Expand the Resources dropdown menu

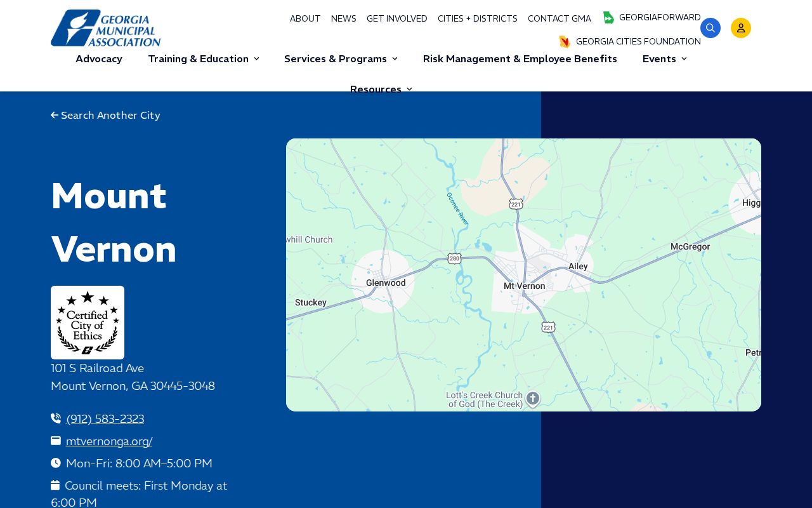(x=381, y=89)
